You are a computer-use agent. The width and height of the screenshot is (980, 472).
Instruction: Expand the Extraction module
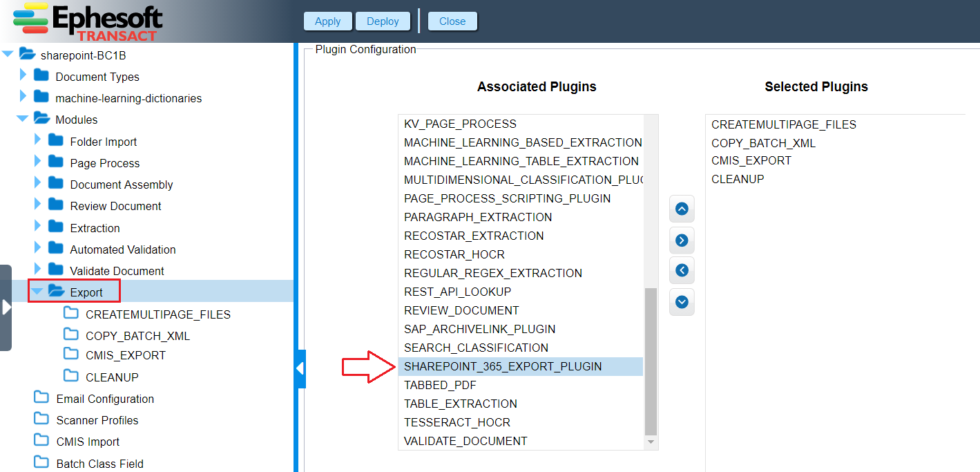point(37,227)
